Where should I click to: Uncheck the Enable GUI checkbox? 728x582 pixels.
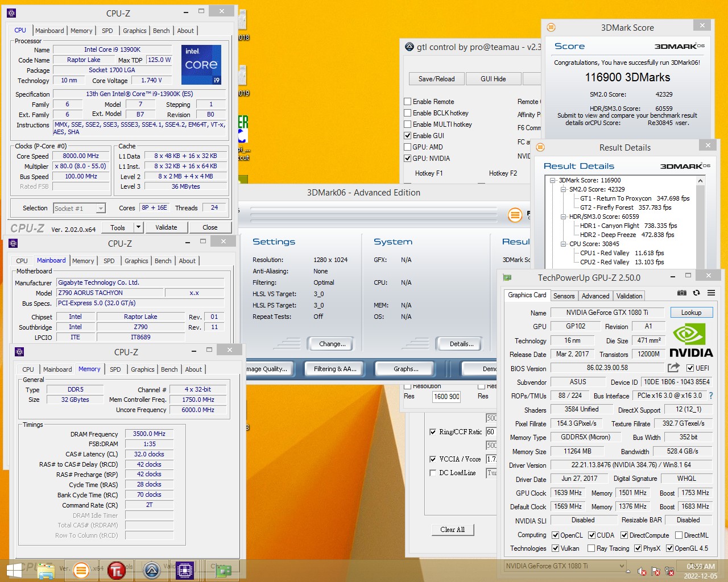point(407,136)
